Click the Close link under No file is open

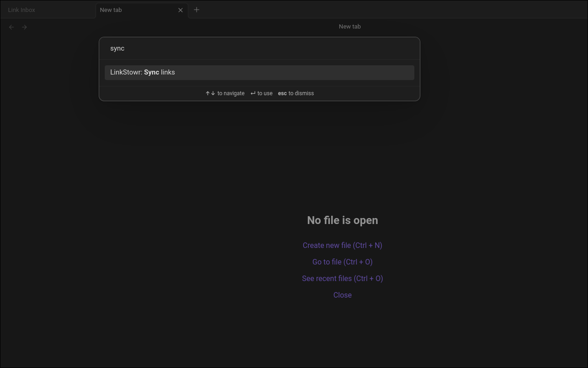point(342,295)
